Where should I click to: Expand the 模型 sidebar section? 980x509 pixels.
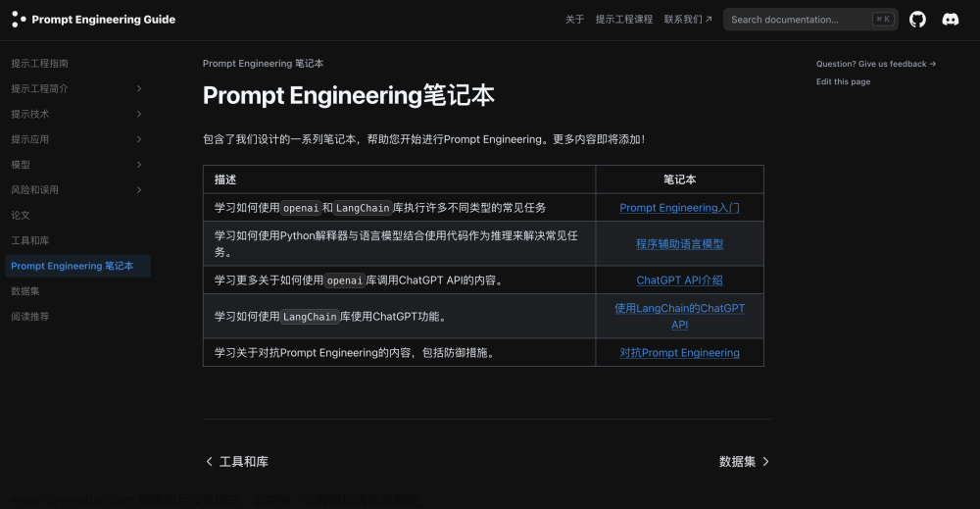139,165
